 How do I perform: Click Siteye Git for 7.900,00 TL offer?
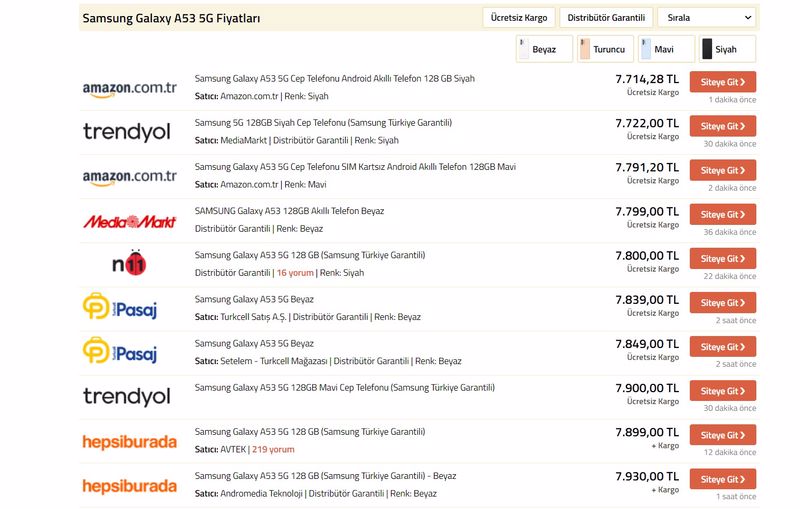click(x=723, y=391)
